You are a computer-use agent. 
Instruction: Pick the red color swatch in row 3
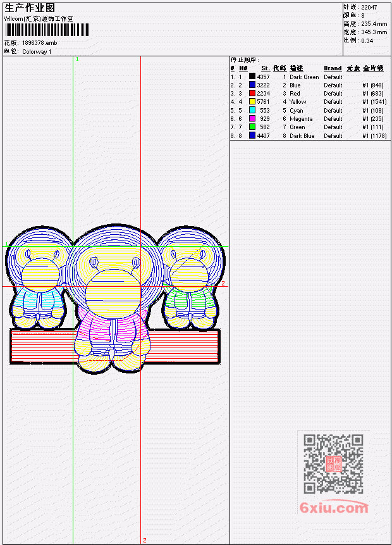252,93
